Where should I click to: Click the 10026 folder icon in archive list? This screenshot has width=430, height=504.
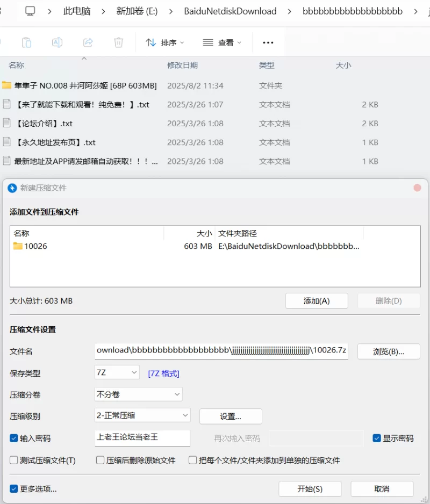point(18,246)
